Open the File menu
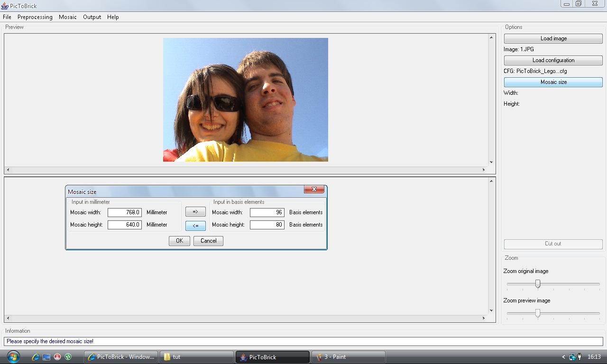The image size is (607, 364). tap(7, 17)
